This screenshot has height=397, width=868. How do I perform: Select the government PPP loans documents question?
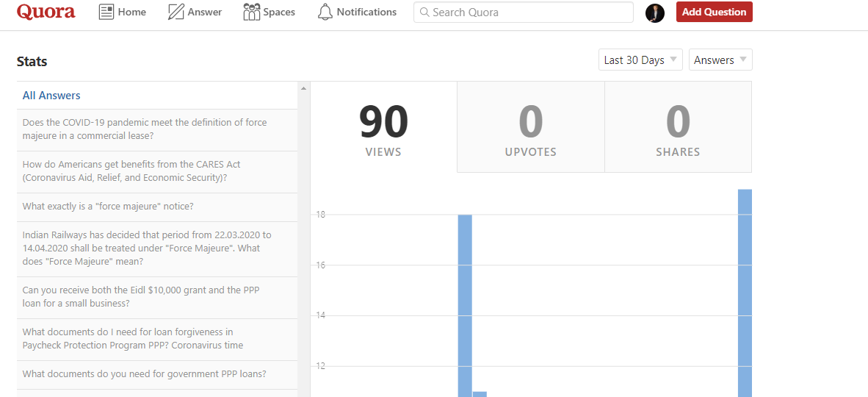pyautogui.click(x=157, y=374)
